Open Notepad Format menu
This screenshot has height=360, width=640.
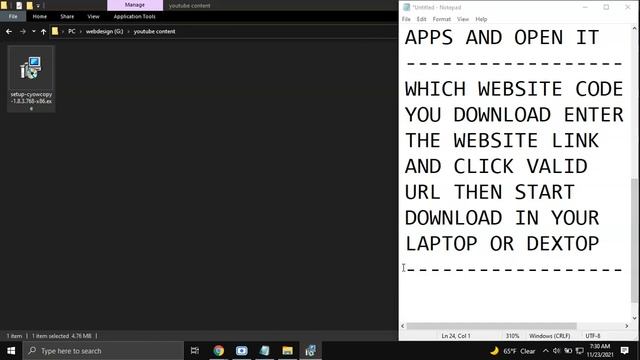(442, 19)
